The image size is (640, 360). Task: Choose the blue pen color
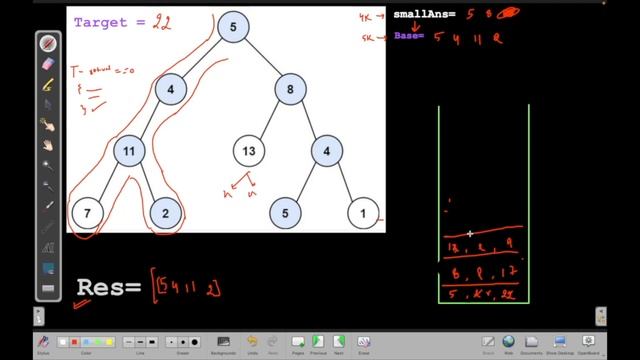(x=86, y=342)
